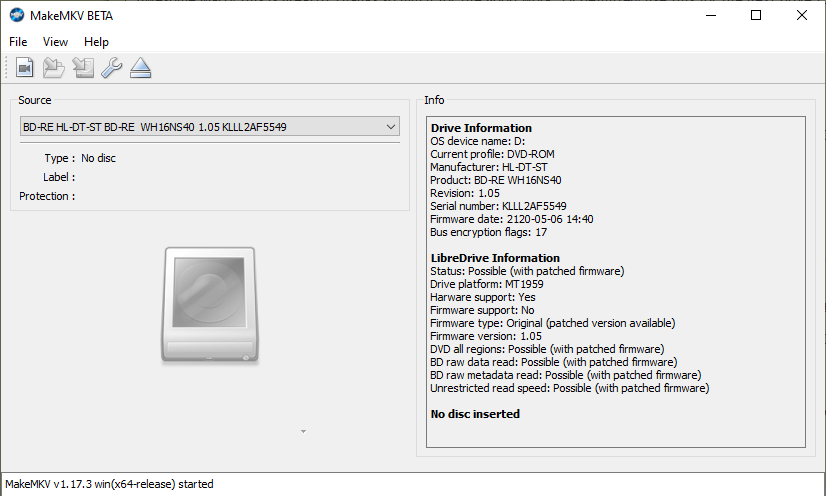Click the status bar log message
The height and width of the screenshot is (496, 826).
[x=109, y=484]
